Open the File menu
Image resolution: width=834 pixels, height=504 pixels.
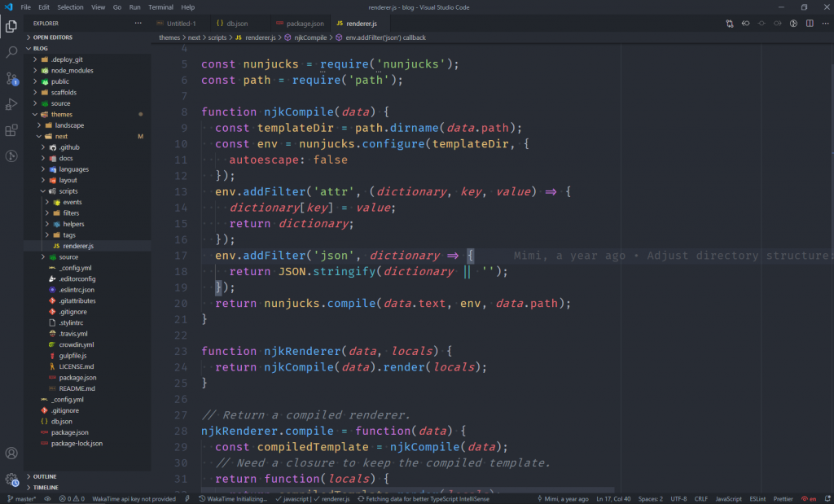point(25,7)
